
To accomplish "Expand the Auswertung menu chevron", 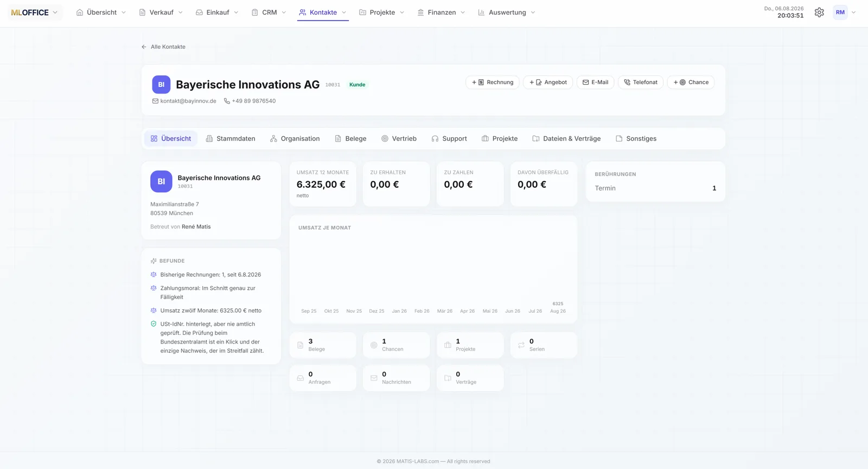I will (533, 12).
